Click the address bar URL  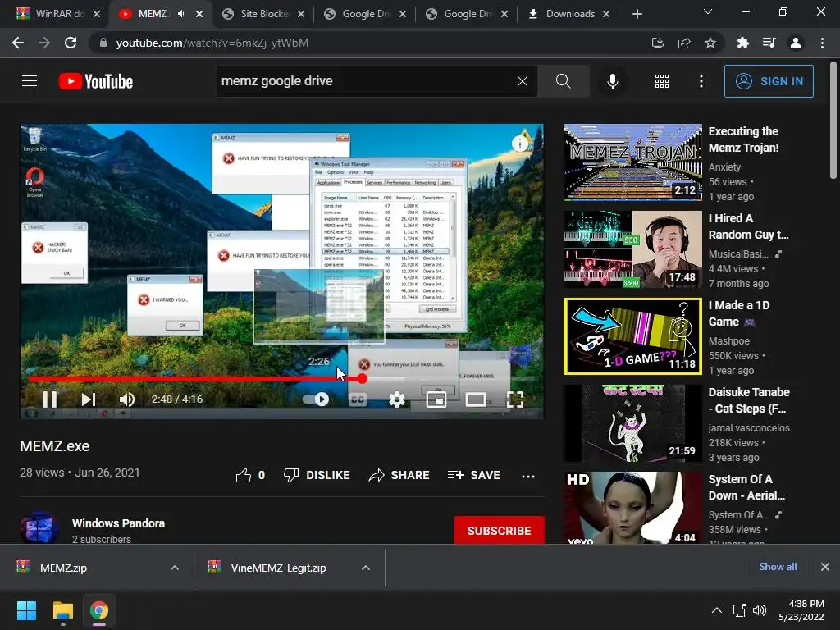pos(212,43)
